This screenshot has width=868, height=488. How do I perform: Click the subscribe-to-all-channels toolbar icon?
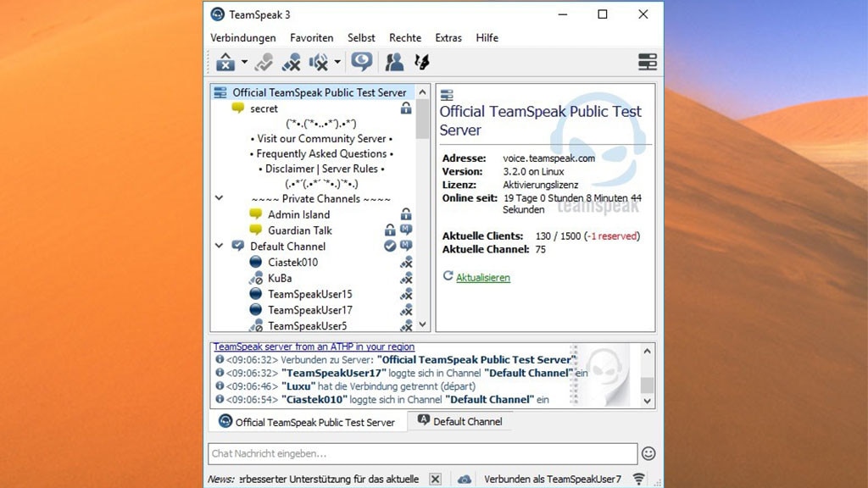tap(421, 61)
